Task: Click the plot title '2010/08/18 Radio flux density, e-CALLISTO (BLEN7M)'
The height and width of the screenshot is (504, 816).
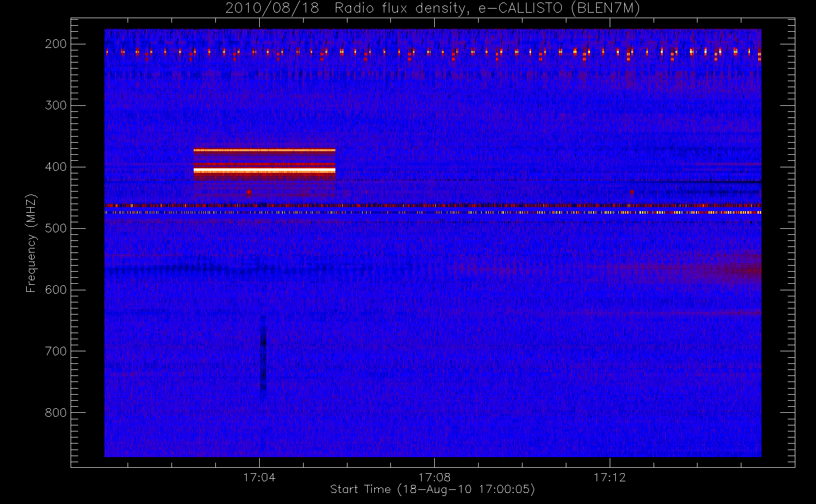Action: (433, 9)
